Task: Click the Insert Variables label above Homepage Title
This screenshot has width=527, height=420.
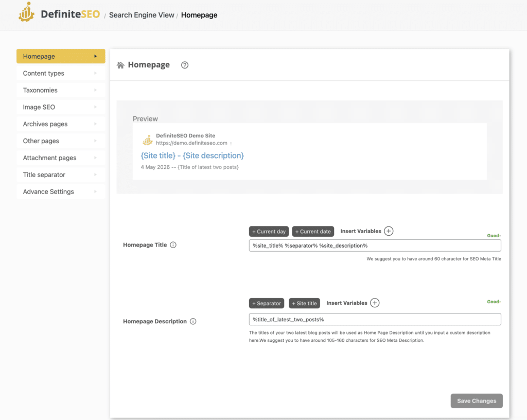Action: 361,231
